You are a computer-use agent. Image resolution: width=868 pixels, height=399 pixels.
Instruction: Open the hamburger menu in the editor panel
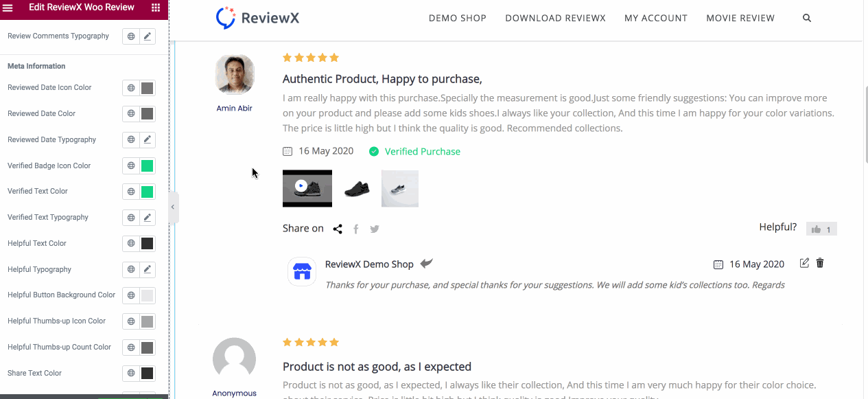8,8
